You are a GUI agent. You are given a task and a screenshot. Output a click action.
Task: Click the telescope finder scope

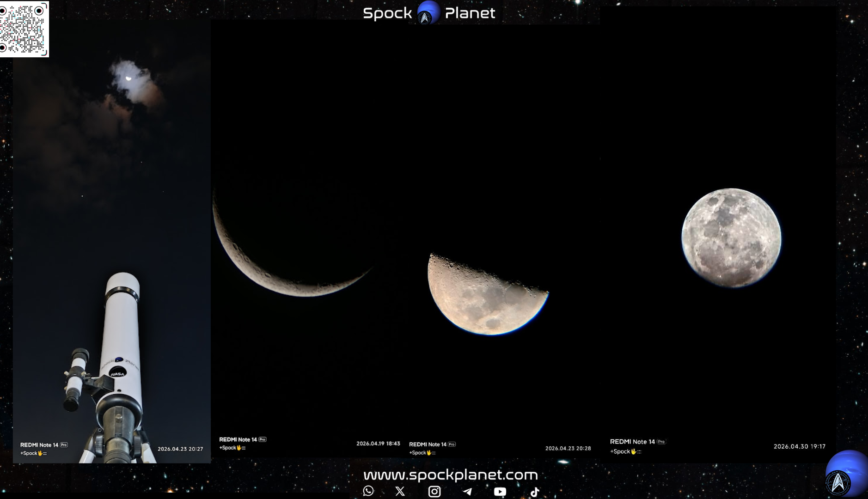tap(75, 380)
